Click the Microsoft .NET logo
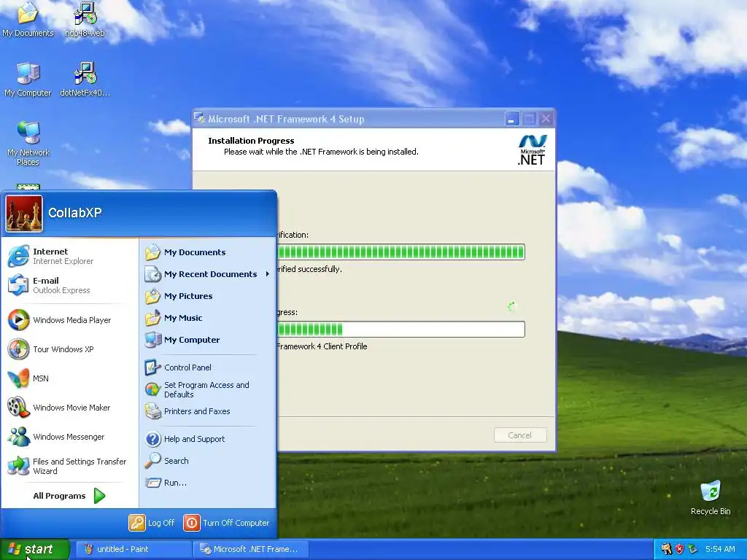This screenshot has width=747, height=560. [x=532, y=149]
